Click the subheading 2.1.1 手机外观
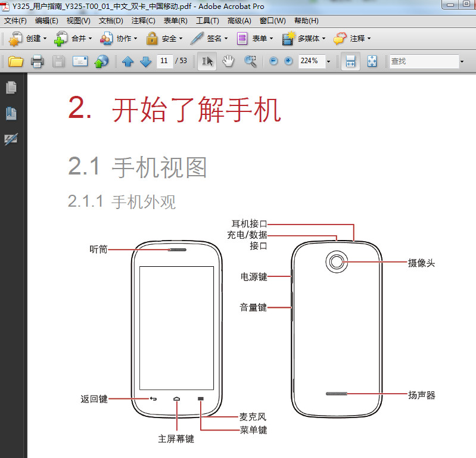Viewport: 476px width, 458px height. click(122, 201)
